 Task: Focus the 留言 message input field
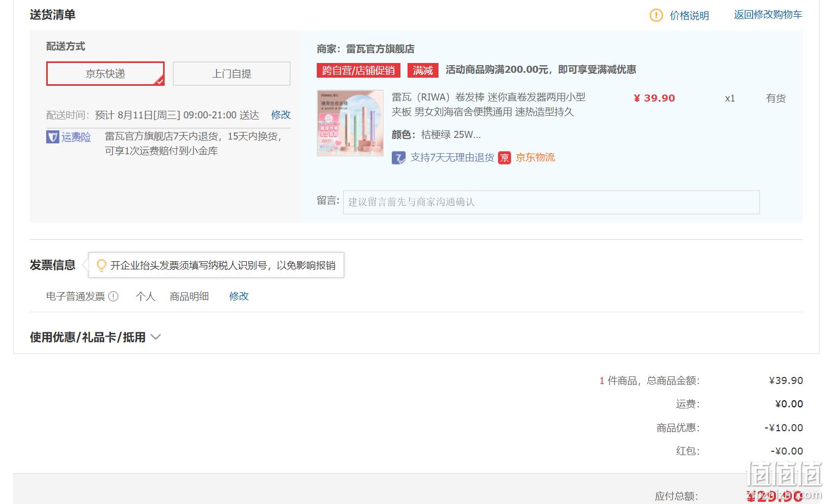click(x=551, y=202)
